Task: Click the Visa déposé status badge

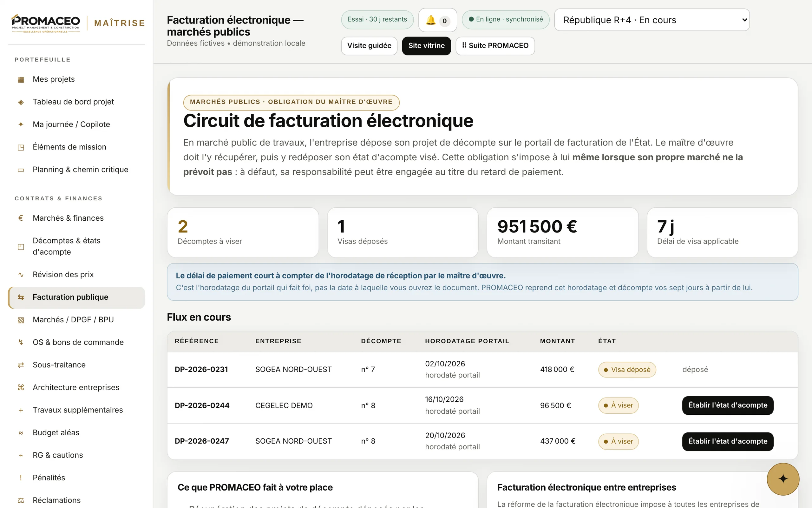Action: (627, 370)
